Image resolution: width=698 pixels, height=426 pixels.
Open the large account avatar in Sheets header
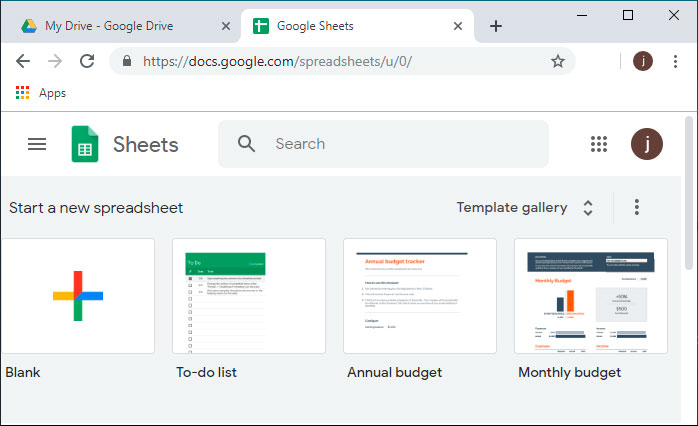click(647, 144)
